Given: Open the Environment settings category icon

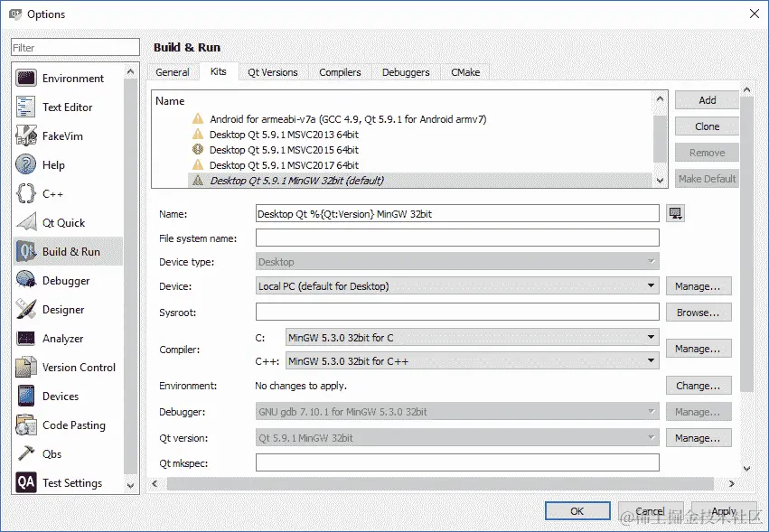Looking at the screenshot, I should click(x=25, y=78).
